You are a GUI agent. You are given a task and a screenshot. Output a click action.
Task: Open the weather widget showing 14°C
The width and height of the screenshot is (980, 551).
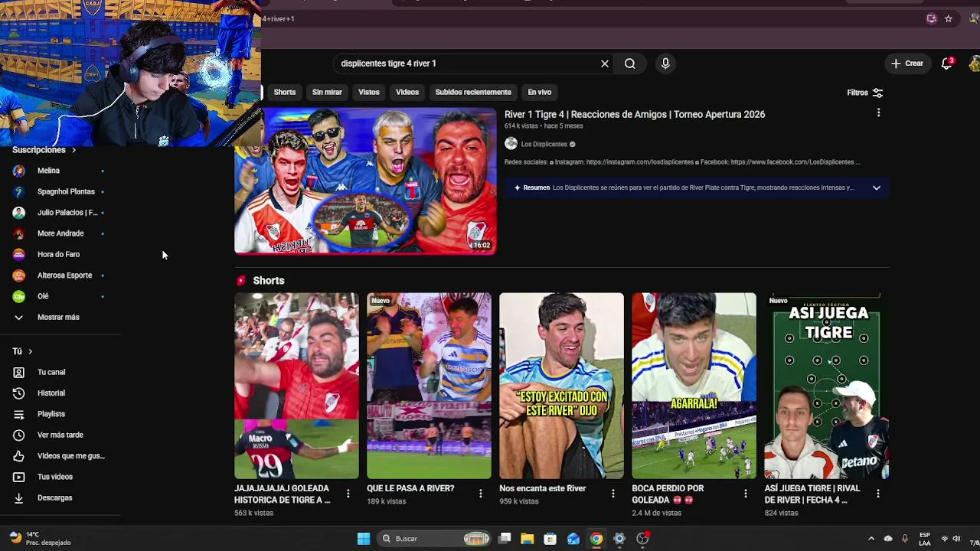coord(40,538)
